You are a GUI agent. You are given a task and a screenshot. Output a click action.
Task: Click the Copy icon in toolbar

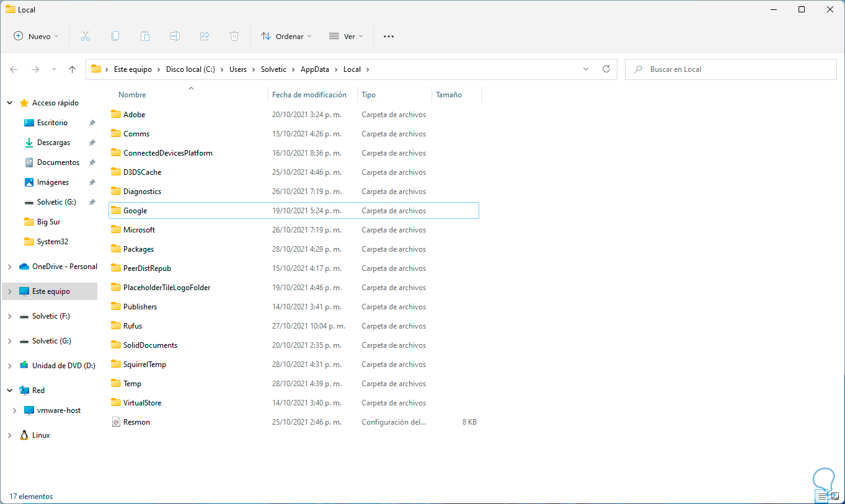[x=115, y=37]
